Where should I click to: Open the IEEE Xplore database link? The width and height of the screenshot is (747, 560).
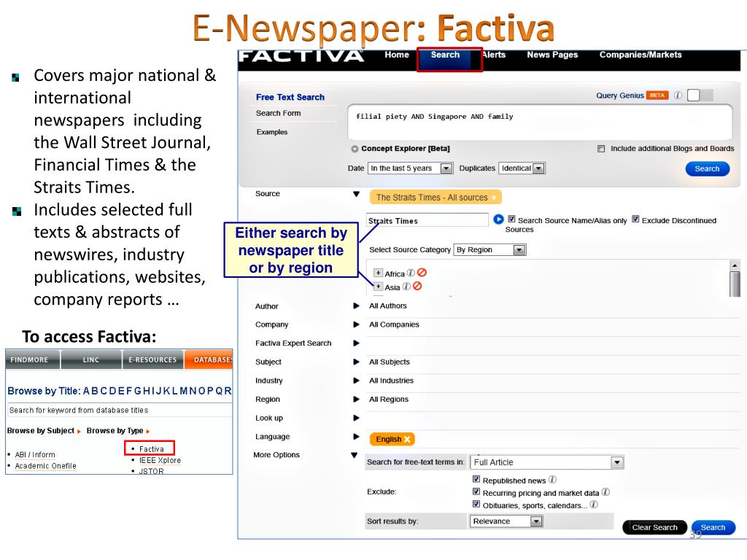pos(160,461)
